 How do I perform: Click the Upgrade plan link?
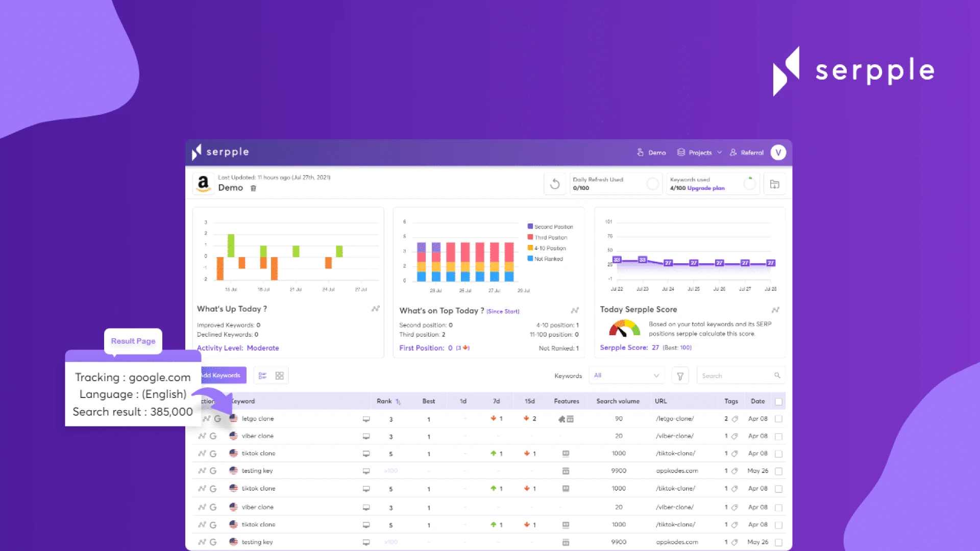(x=706, y=188)
